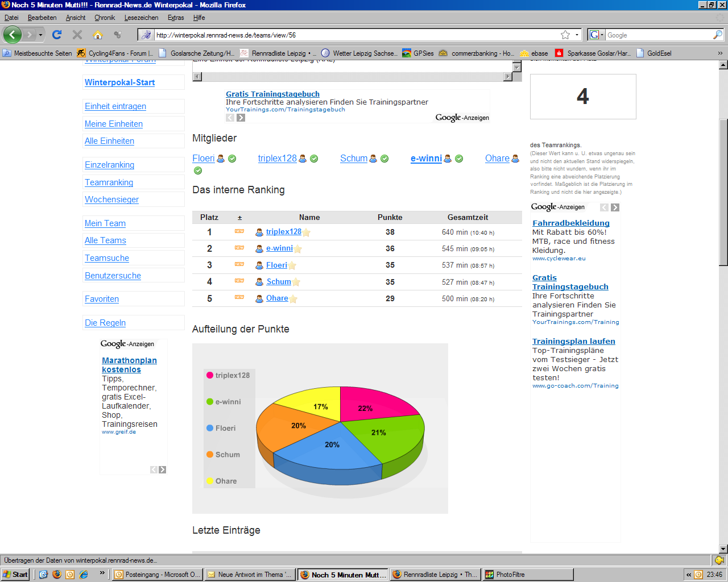Launch Firefox from the quick launch bar
Viewport: 728px width, 582px height.
click(x=57, y=574)
